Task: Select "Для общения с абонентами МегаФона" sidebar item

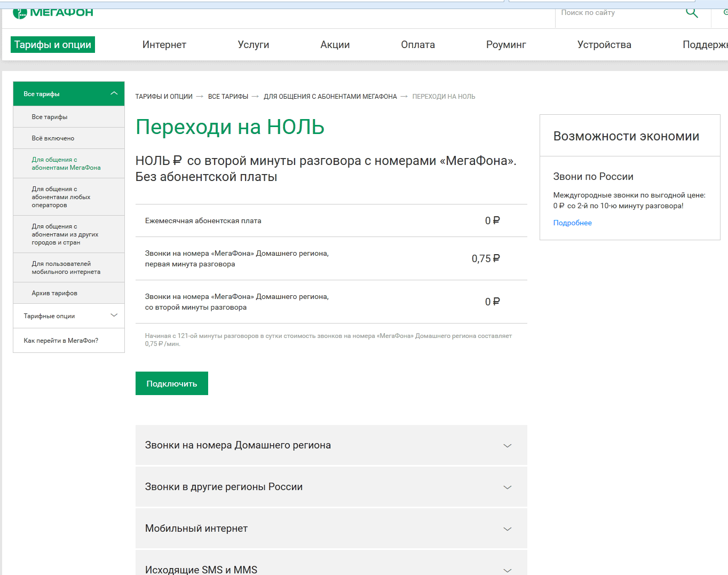Action: pos(69,163)
